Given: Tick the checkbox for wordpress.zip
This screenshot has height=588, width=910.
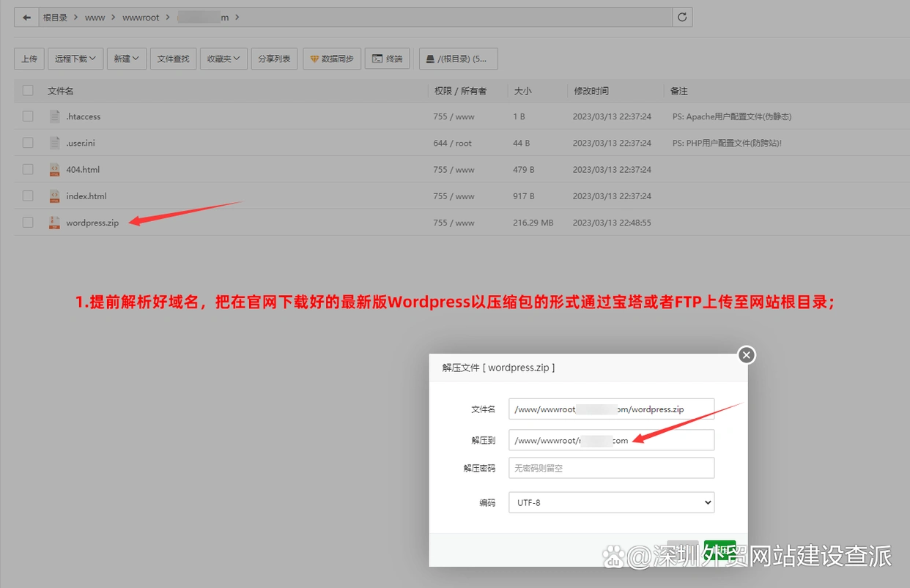Looking at the screenshot, I should tap(28, 223).
